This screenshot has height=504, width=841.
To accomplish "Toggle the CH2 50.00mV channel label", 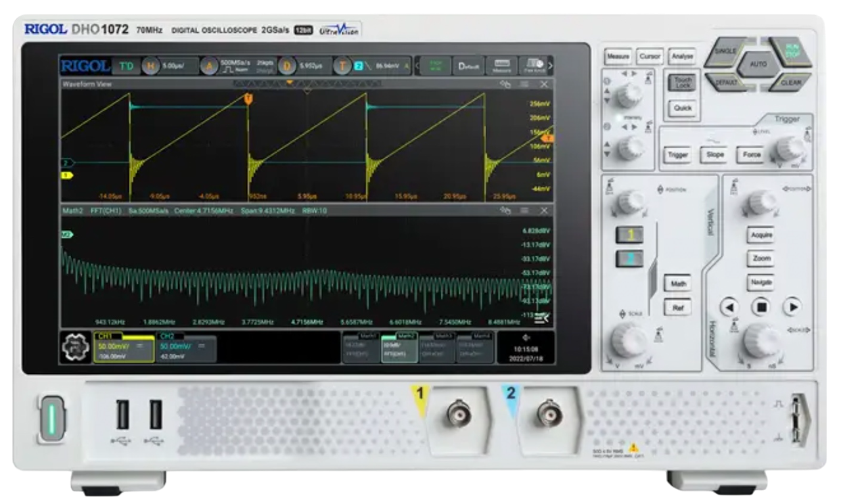I will tap(186, 348).
